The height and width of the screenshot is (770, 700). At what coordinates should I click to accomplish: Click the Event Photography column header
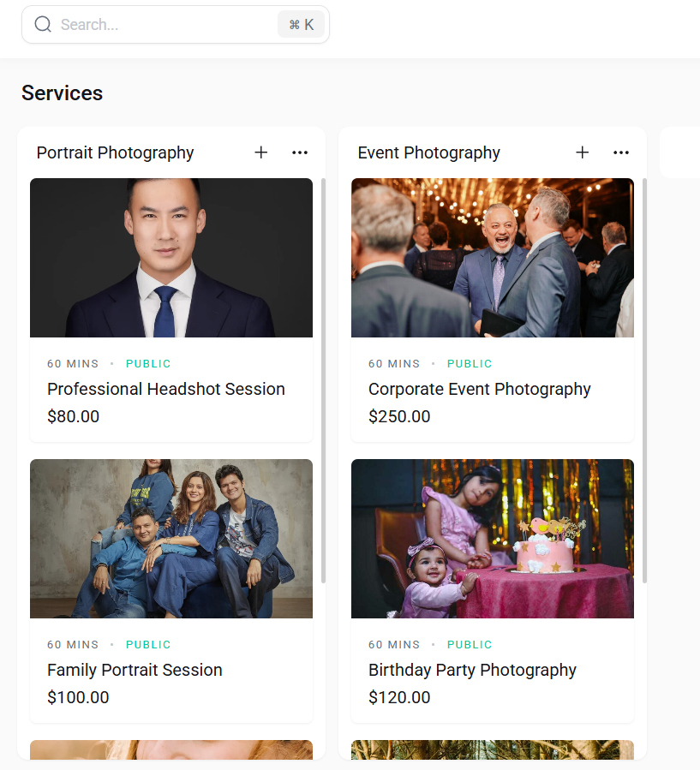pyautogui.click(x=429, y=152)
